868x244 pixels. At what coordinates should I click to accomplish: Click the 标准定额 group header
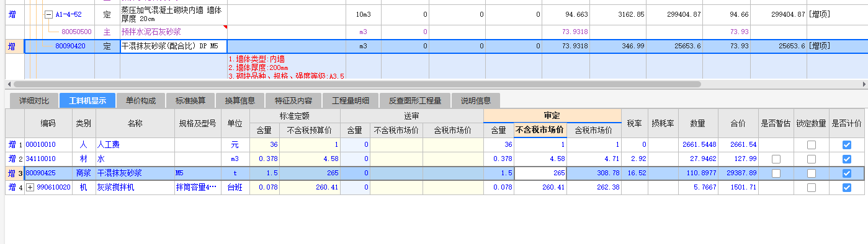coord(295,116)
